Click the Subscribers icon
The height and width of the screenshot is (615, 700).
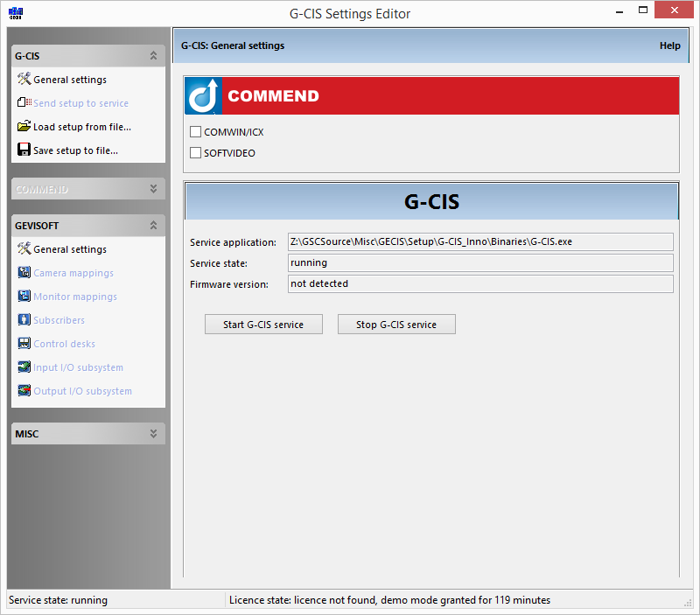[24, 319]
